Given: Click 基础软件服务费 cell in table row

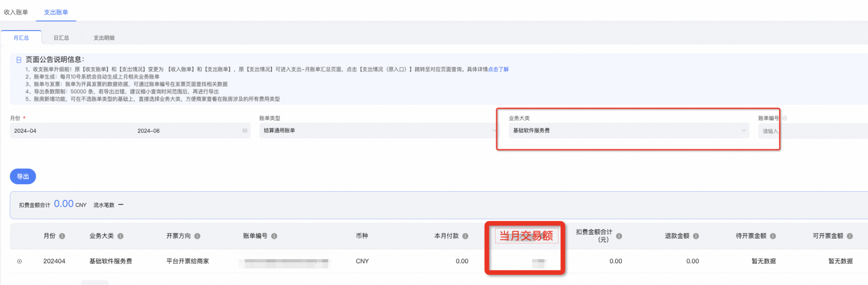Looking at the screenshot, I should (x=111, y=261).
